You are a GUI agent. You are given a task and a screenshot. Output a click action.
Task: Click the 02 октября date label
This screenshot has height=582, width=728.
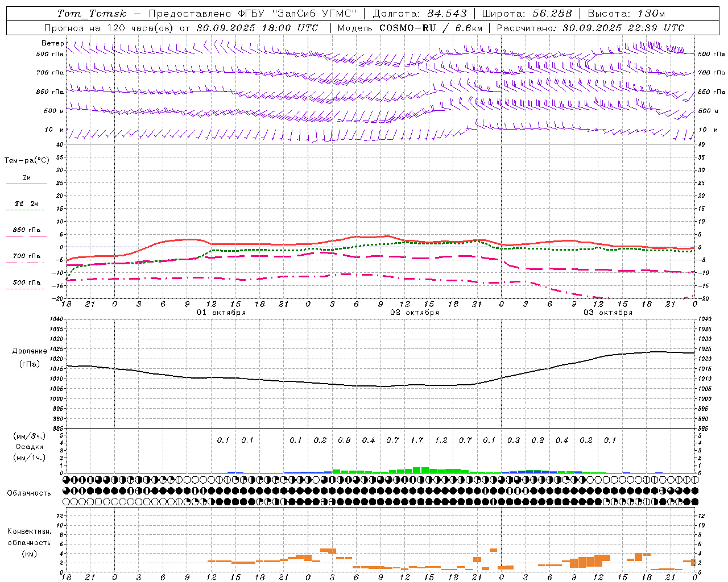(415, 313)
